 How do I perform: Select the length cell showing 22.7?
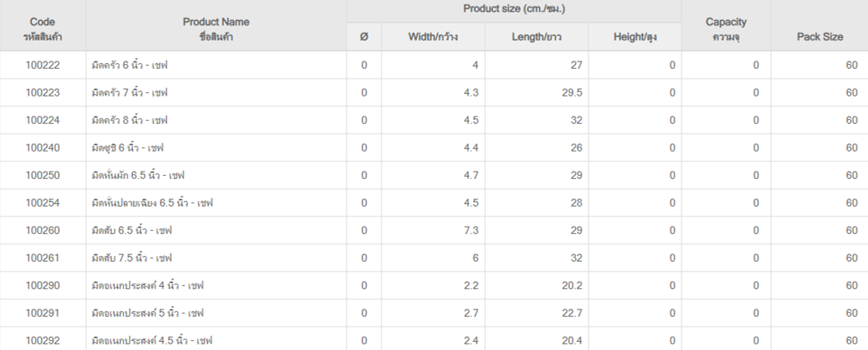pos(536,313)
